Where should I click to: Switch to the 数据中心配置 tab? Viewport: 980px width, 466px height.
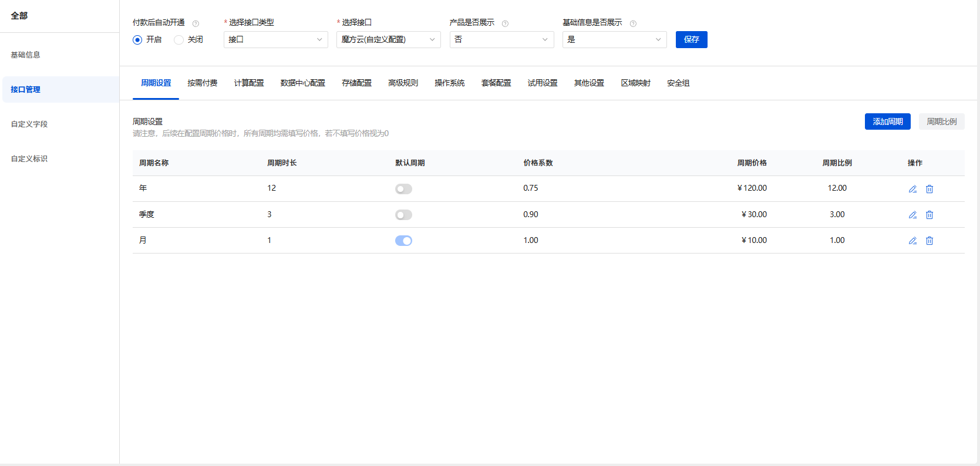coord(303,83)
